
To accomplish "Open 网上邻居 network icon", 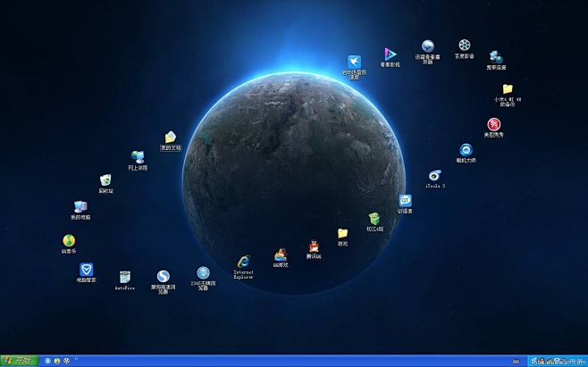I will 138,157.
